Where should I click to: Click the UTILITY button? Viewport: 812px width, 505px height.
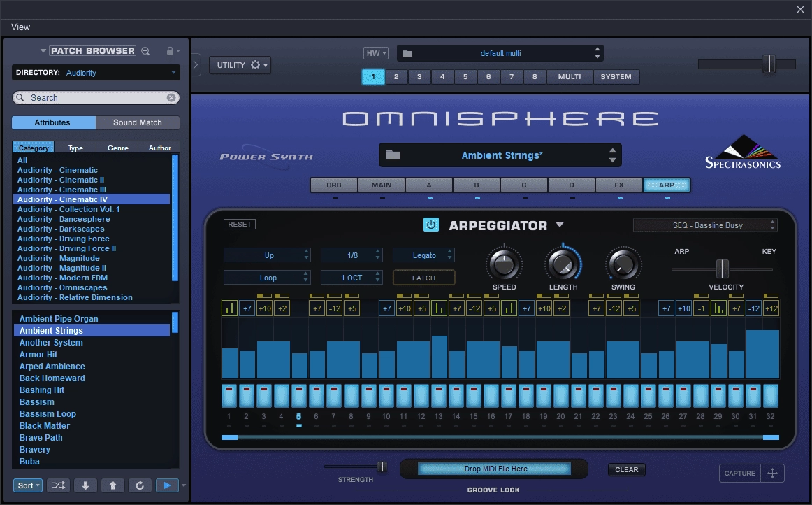pos(240,65)
